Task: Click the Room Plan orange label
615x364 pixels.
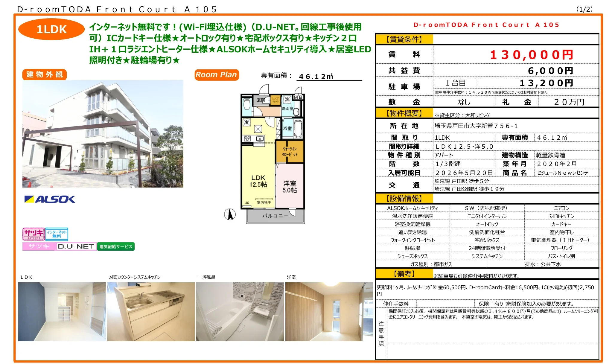Action: (x=216, y=74)
